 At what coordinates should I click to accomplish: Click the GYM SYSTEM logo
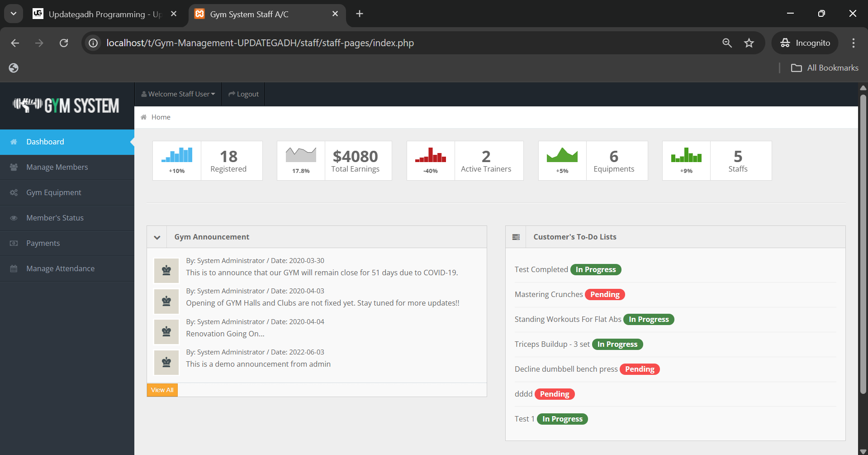[x=66, y=105]
